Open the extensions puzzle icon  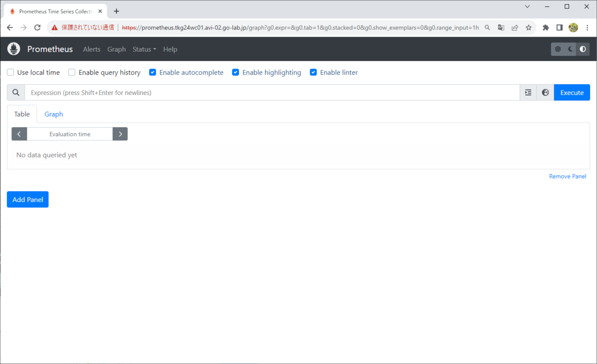tap(546, 28)
